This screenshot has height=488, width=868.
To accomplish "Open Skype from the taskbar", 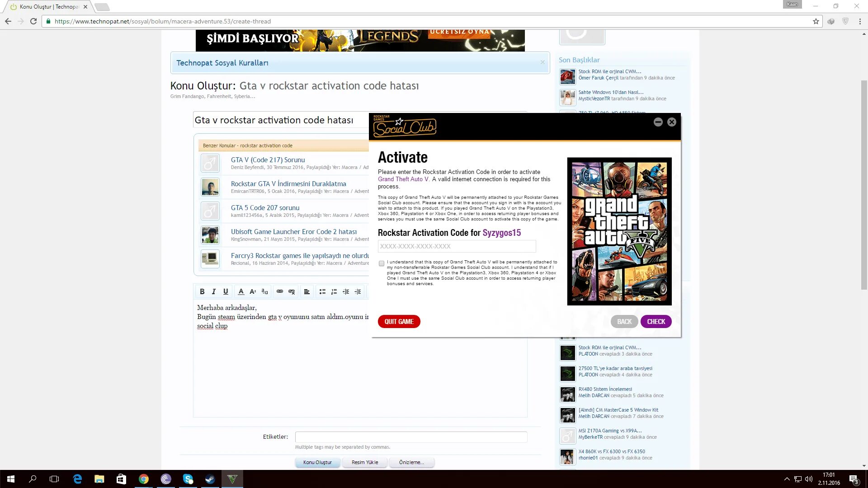I will click(188, 479).
